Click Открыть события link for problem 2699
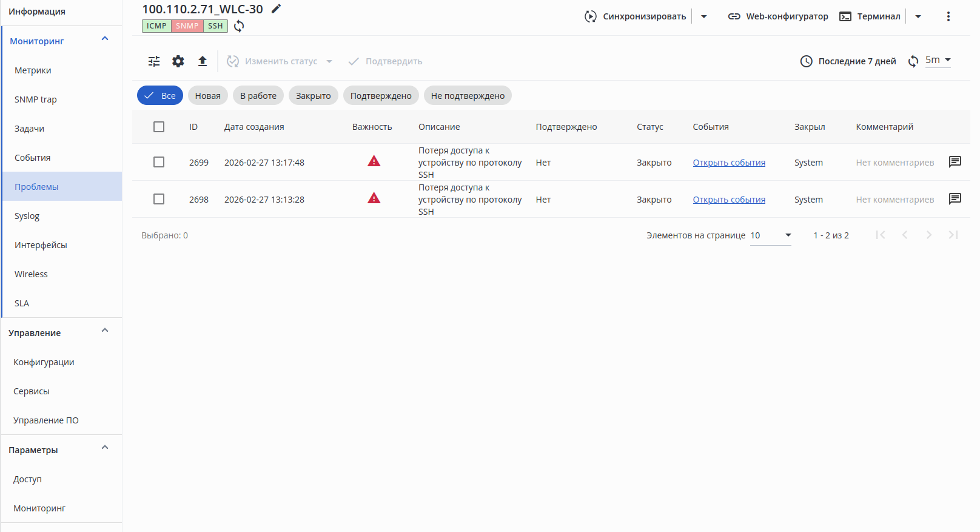 [729, 163]
